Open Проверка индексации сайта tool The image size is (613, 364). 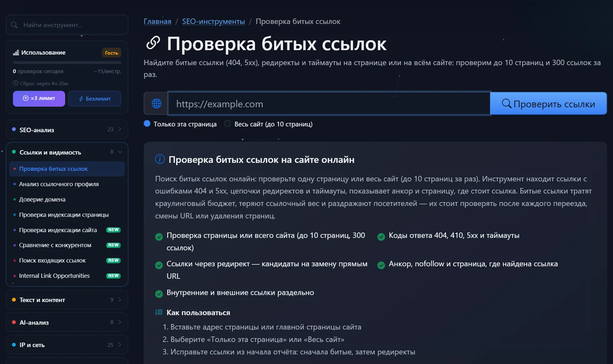pyautogui.click(x=67, y=230)
